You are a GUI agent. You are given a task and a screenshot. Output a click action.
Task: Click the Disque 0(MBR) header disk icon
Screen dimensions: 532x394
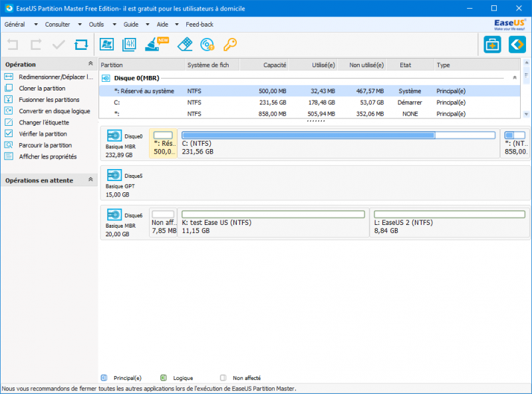(x=106, y=78)
